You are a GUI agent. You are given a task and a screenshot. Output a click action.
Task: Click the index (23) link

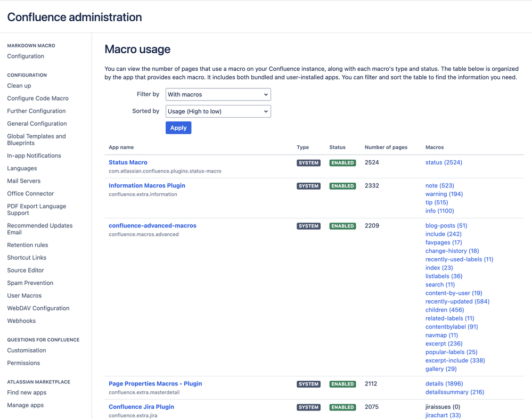[439, 268]
